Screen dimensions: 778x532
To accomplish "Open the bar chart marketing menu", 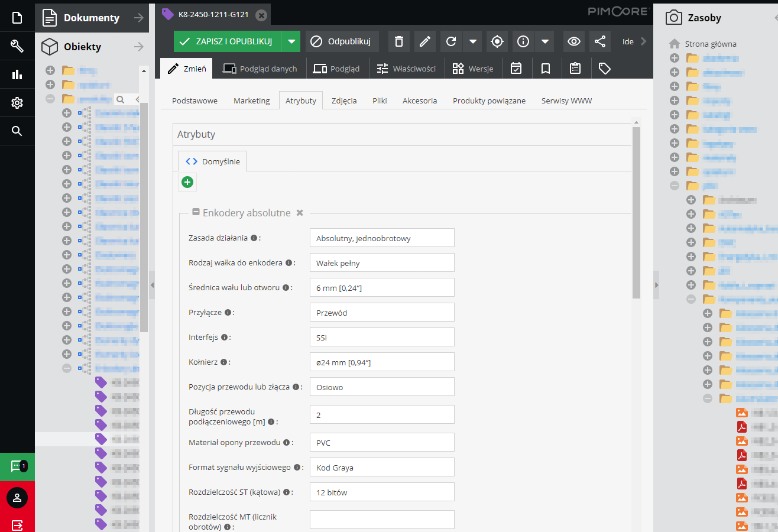I will click(17, 74).
